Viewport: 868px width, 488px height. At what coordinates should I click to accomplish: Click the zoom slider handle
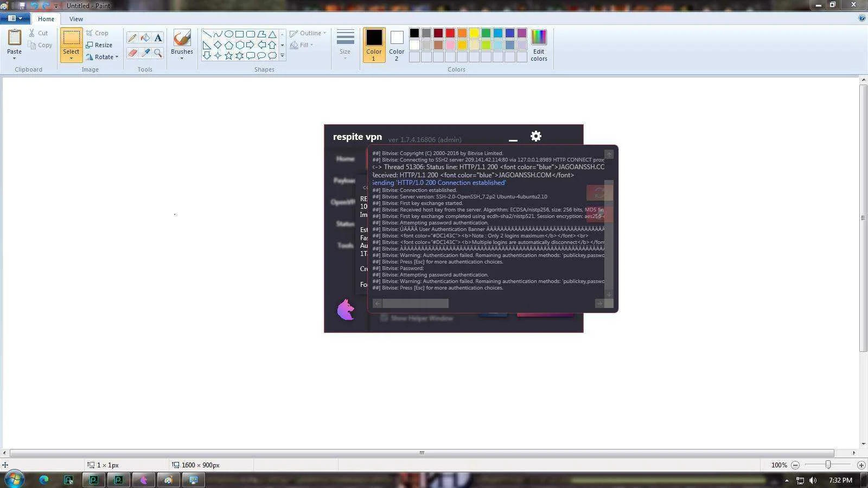[828, 465]
